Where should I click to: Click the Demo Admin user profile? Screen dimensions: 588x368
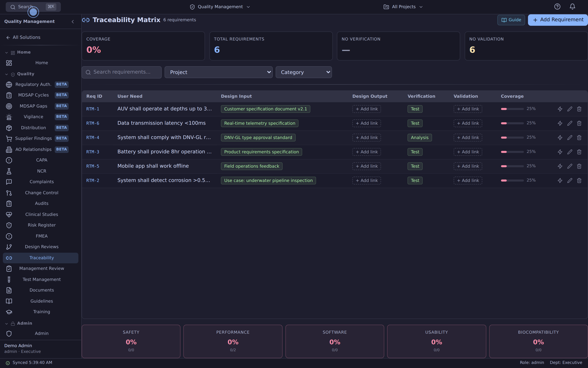point(22,348)
